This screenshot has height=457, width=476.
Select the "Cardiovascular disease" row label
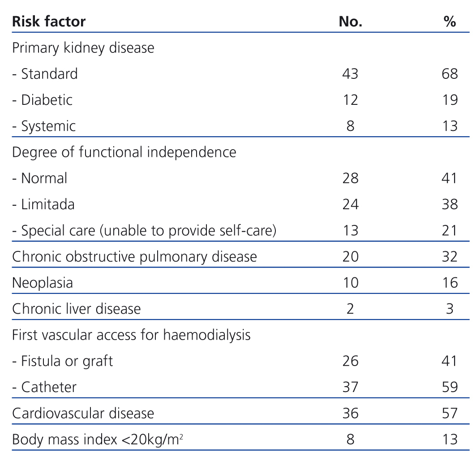click(x=83, y=413)
